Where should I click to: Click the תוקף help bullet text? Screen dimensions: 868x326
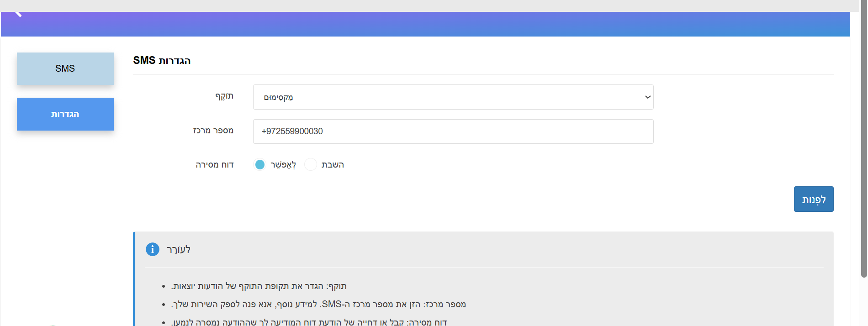click(x=259, y=286)
